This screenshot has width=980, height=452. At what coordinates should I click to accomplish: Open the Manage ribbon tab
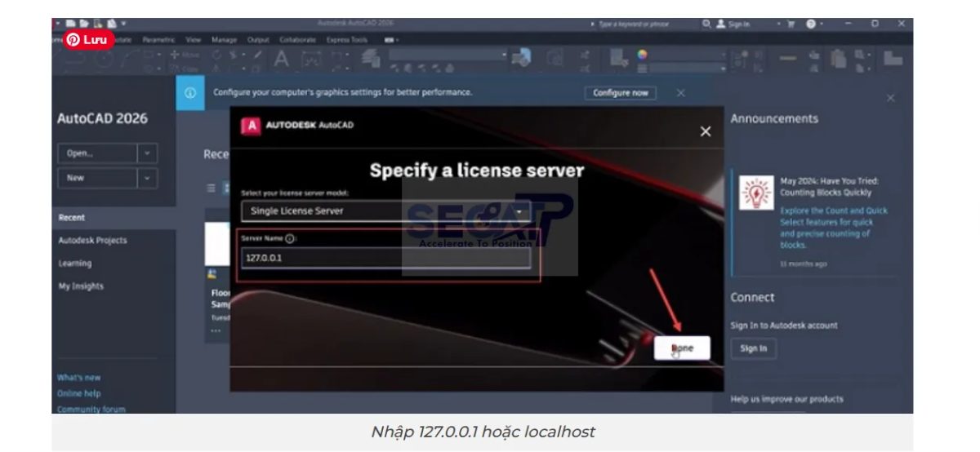pos(224,39)
